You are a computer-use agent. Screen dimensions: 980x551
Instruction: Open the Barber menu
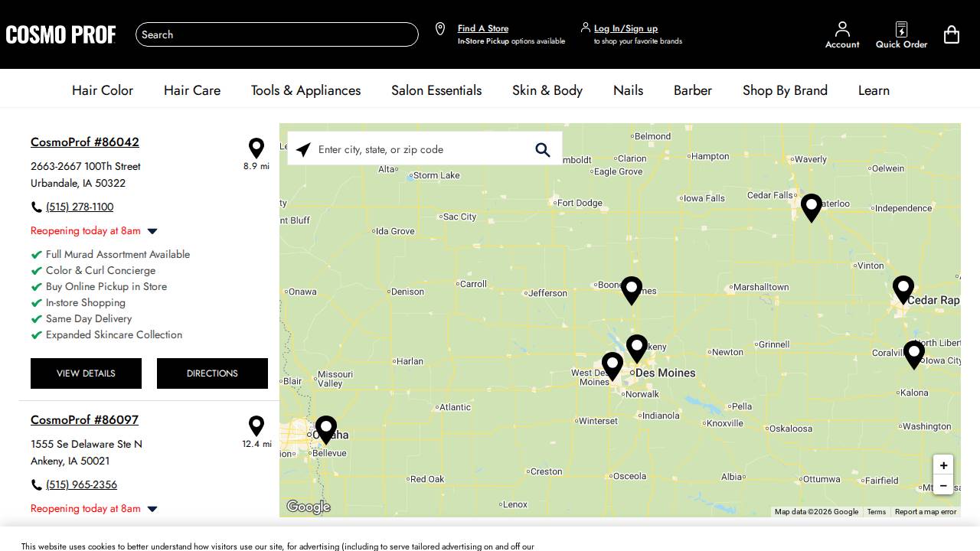point(692,90)
